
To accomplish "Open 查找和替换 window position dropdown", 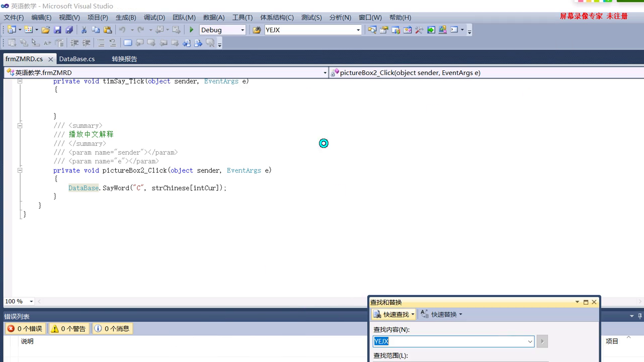I will (577, 302).
